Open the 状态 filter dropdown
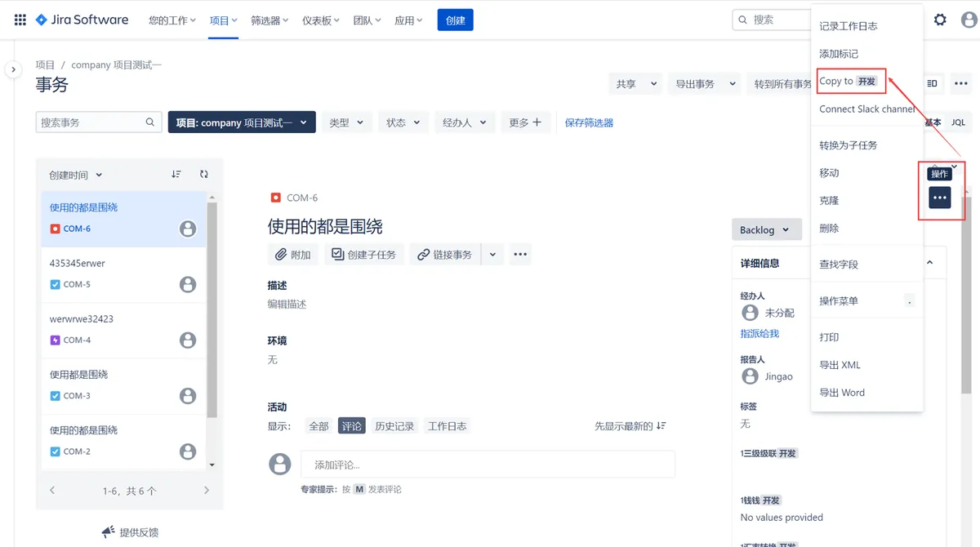This screenshot has width=980, height=547. pyautogui.click(x=403, y=122)
